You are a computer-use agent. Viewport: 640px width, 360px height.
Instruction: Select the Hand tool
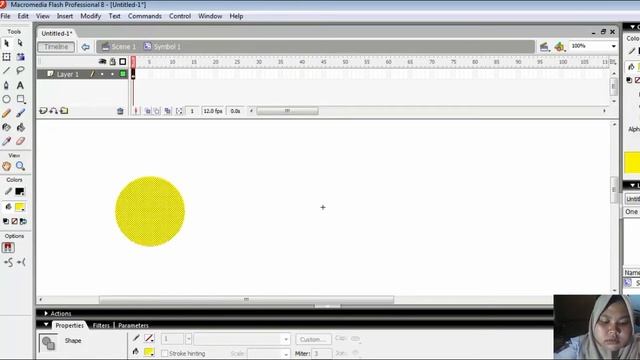[x=7, y=166]
